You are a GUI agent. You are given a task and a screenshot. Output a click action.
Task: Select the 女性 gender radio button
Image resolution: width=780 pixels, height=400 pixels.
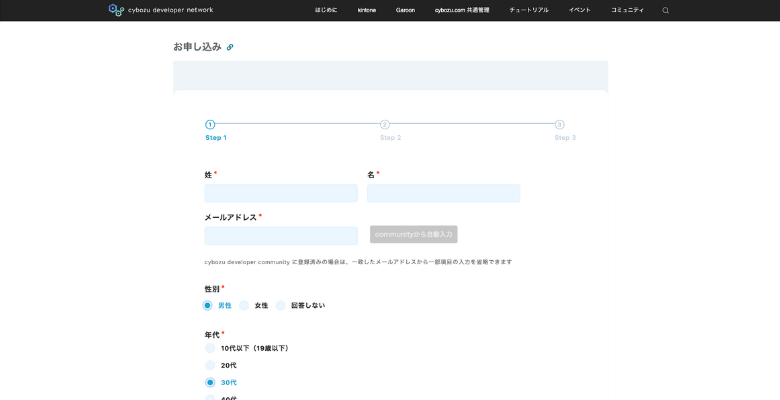click(244, 305)
